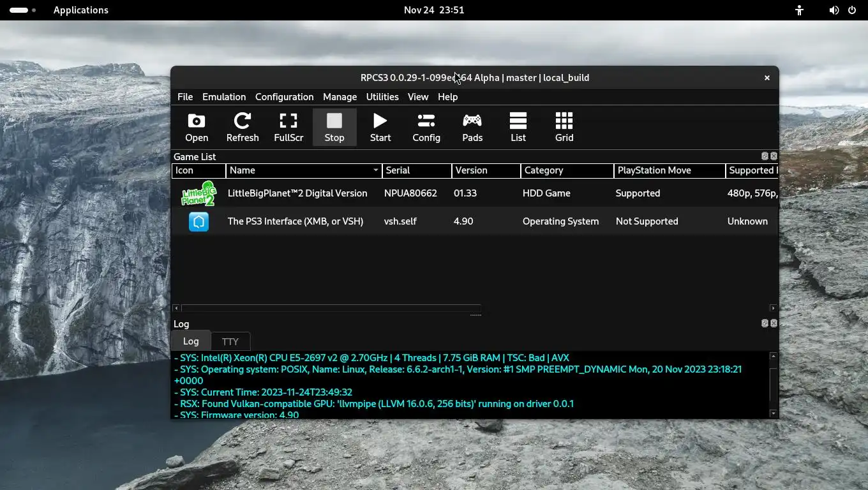Sort by the Name column header

pos(304,170)
